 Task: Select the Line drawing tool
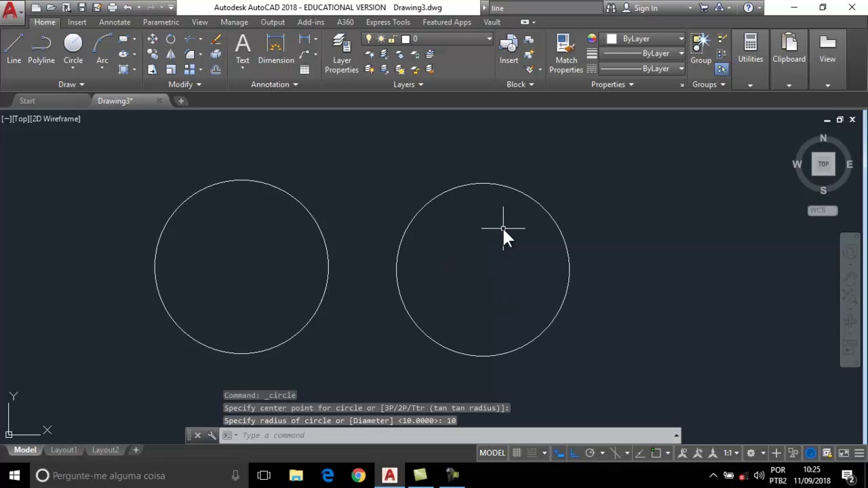(x=14, y=50)
